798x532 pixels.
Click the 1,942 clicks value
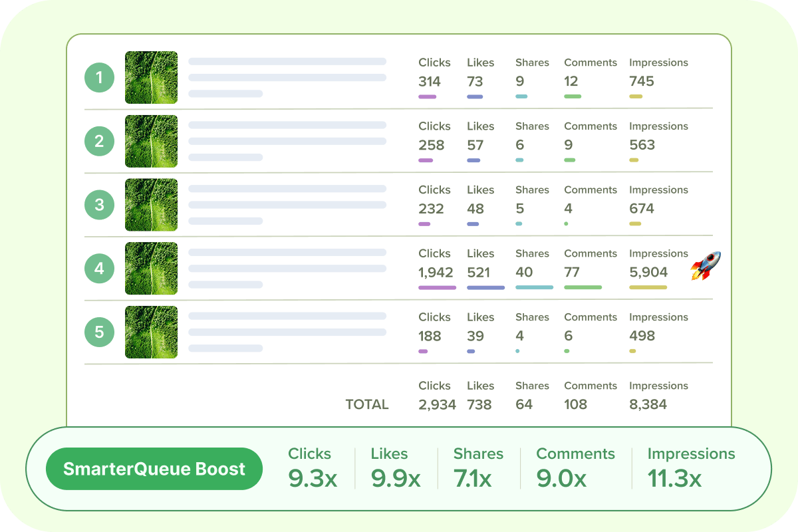coord(436,273)
